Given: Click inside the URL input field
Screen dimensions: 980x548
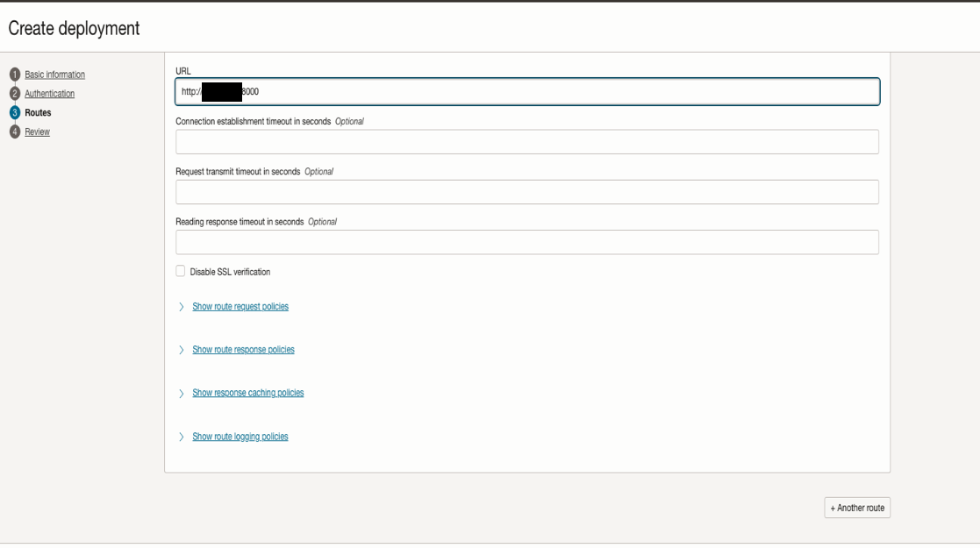Looking at the screenshot, I should (526, 89).
